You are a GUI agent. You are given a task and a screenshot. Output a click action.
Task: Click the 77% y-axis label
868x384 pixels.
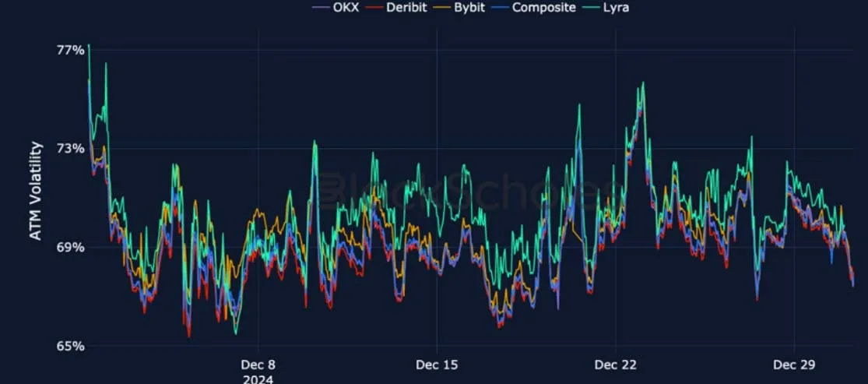pos(71,51)
